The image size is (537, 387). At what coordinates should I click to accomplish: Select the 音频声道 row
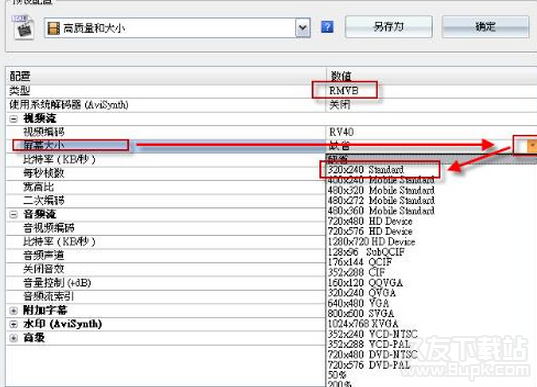[166, 255]
